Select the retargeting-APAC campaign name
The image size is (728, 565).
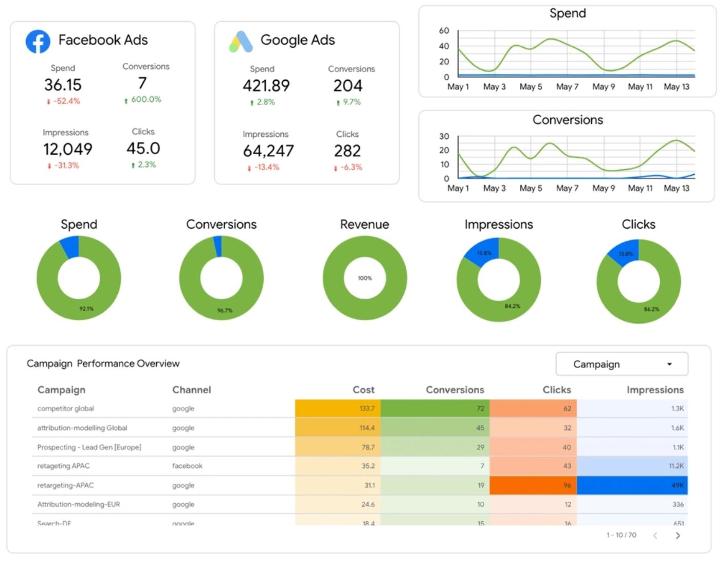coord(65,485)
